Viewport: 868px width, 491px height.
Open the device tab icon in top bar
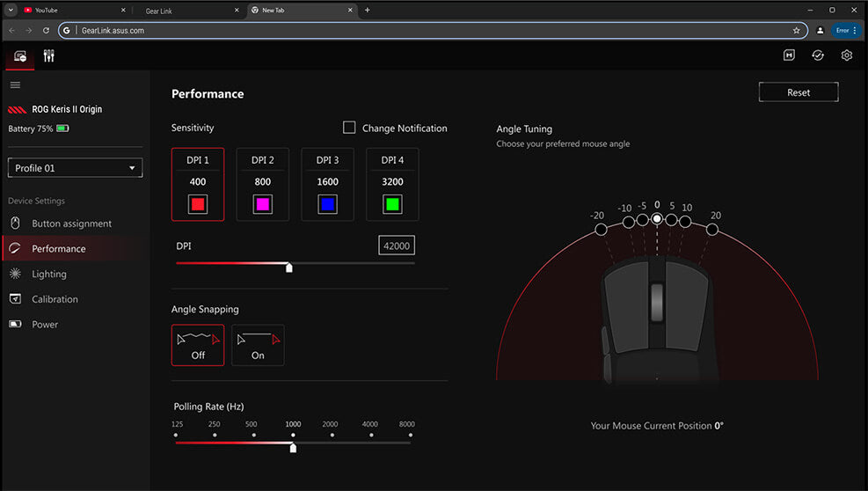tap(20, 56)
